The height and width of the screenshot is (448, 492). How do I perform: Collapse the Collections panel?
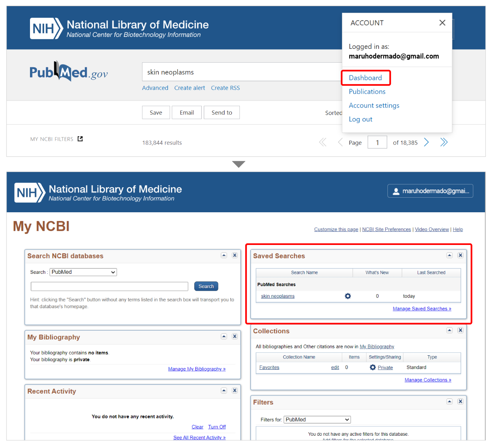tap(449, 330)
